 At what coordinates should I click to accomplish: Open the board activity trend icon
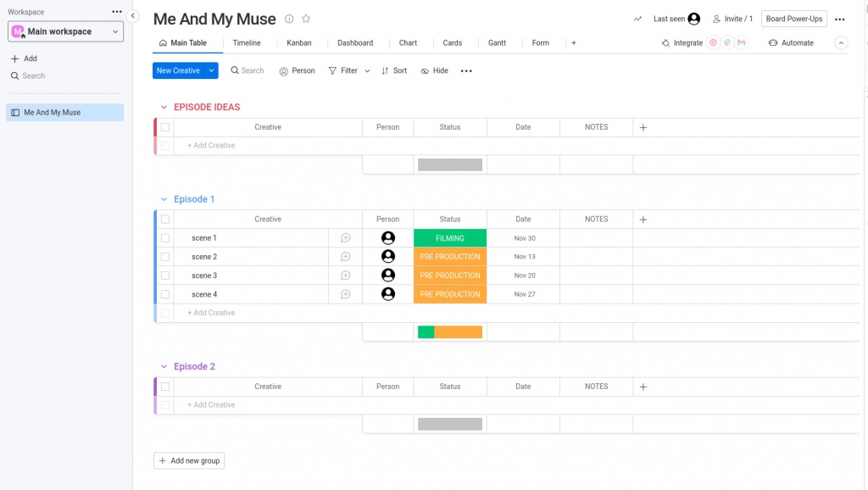(637, 19)
